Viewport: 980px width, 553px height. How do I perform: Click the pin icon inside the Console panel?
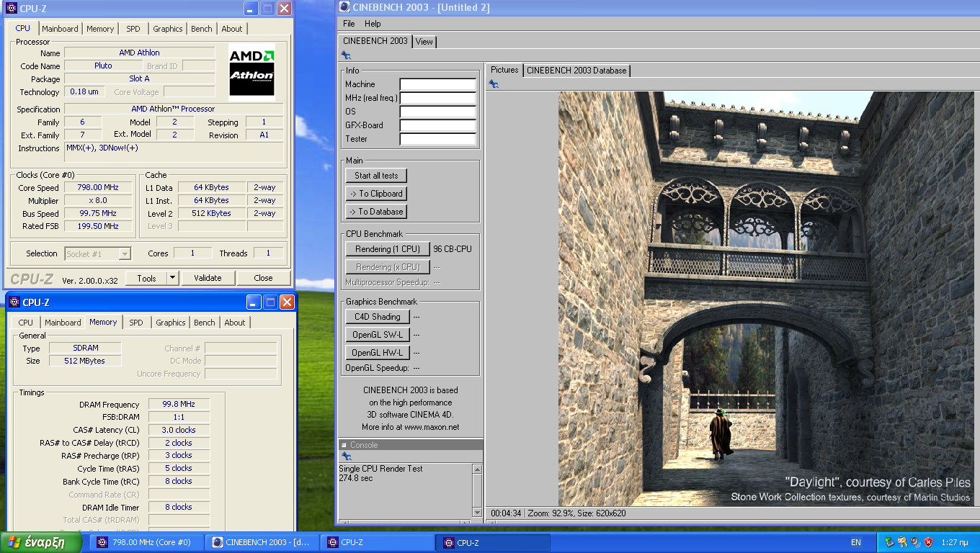tap(346, 457)
